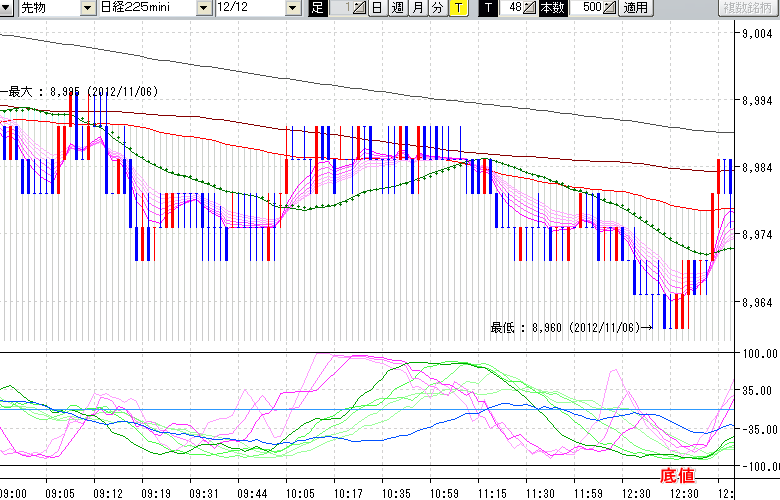Switch chart to weekly bars with 週 button
The image size is (780, 500).
(397, 8)
